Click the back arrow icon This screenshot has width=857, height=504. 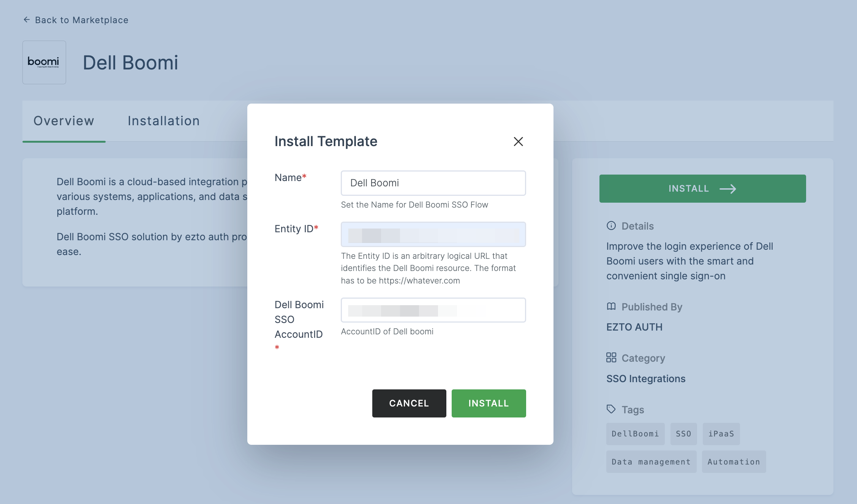(27, 20)
